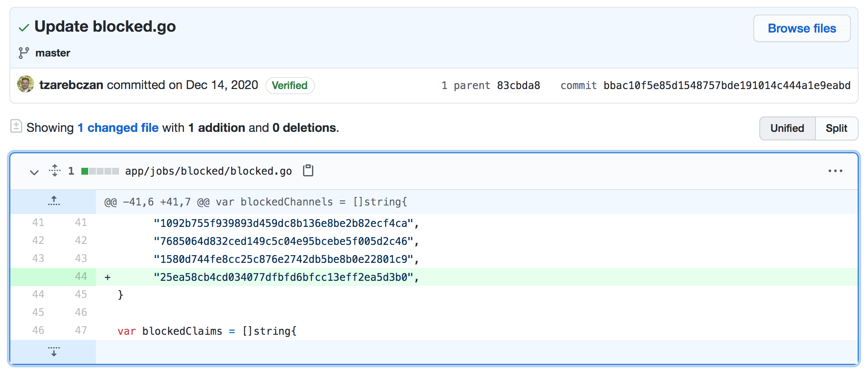Image resolution: width=868 pixels, height=375 pixels.
Task: Open the three-dot file options menu
Action: click(x=835, y=171)
